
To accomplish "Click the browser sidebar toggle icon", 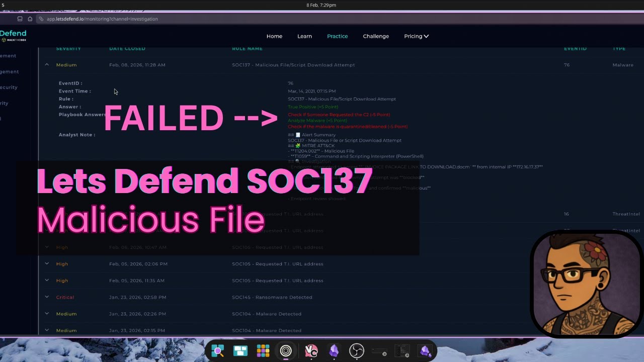I will click(x=20, y=19).
